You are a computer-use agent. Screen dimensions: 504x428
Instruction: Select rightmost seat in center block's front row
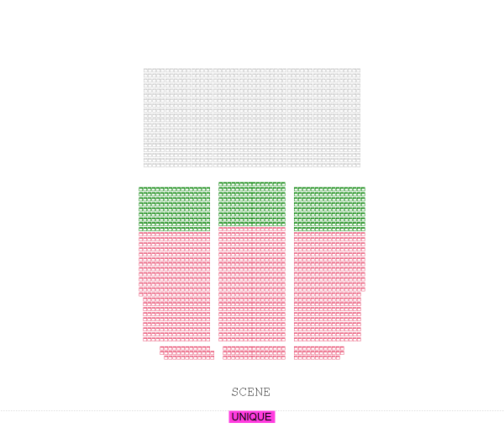click(x=283, y=357)
